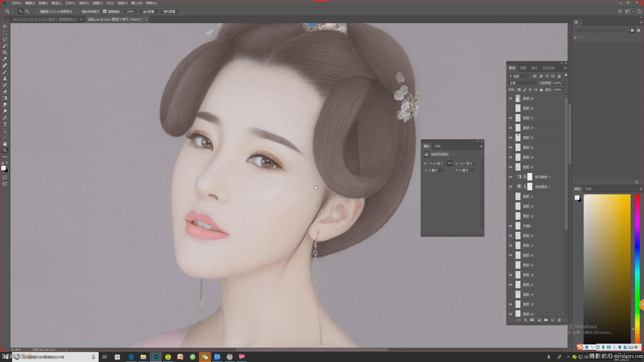This screenshot has height=362, width=644.
Task: Uncheck the 细微缩放 checkbox
Action: 105,11
